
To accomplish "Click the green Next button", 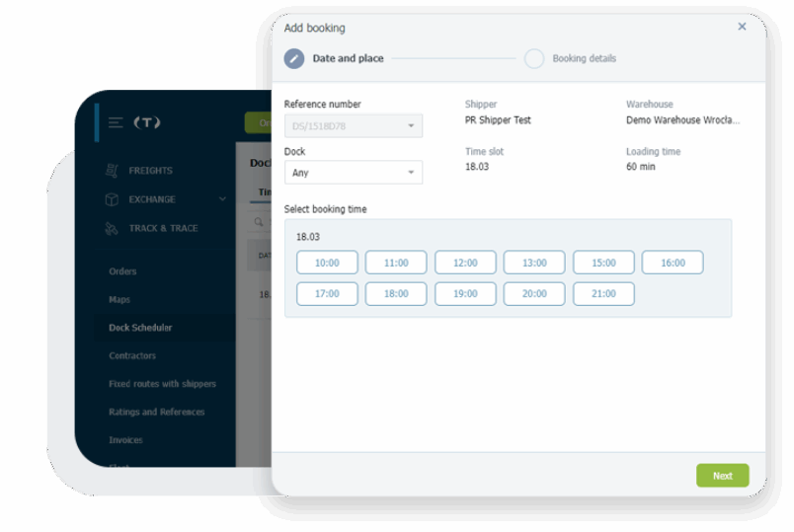I will pyautogui.click(x=722, y=476).
